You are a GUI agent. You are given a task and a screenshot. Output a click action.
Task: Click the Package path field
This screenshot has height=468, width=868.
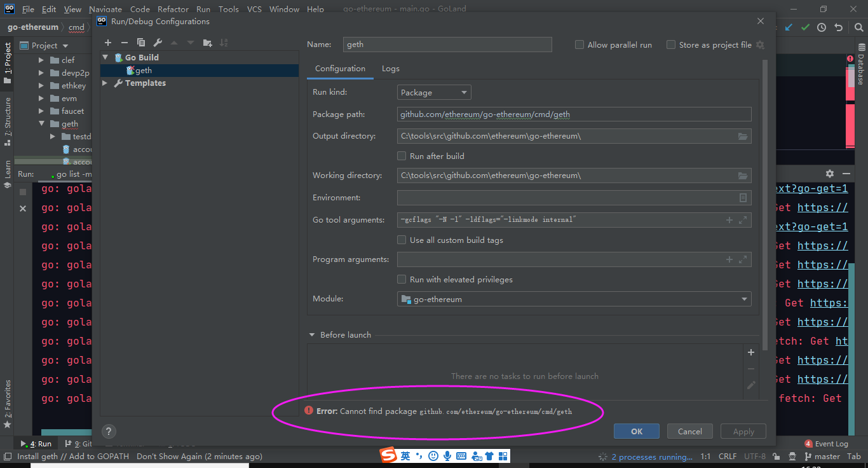point(574,114)
